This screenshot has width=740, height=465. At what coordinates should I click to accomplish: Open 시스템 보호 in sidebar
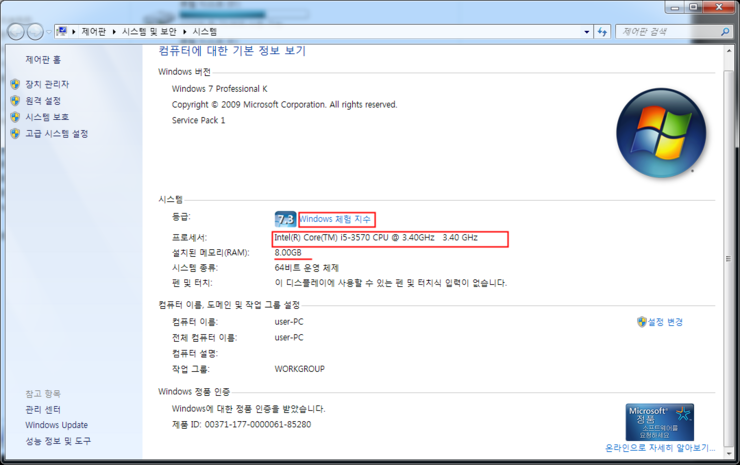[x=47, y=117]
